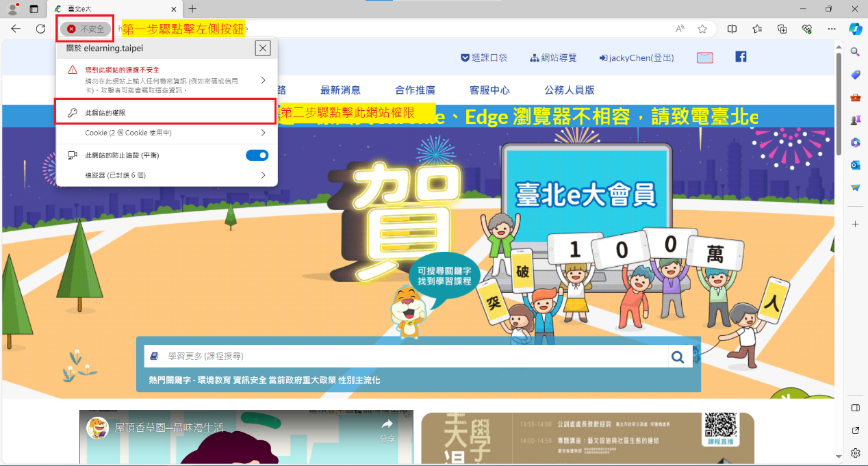
Task: Click the course search input field
Action: pos(406,357)
